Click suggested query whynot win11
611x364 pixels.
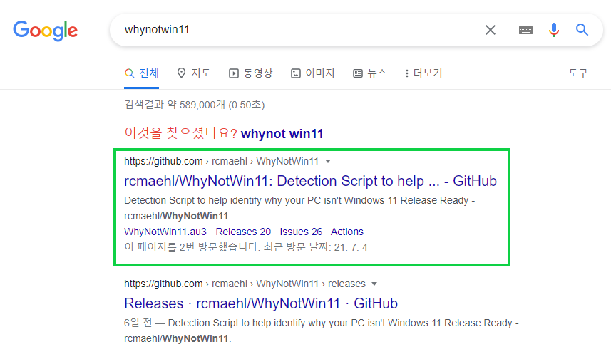282,134
